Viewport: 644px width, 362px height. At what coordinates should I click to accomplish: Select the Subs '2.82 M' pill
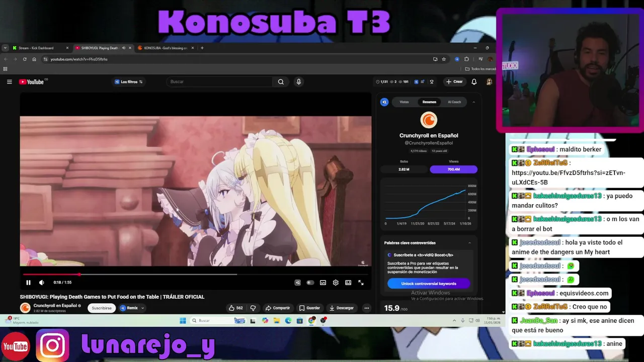tap(404, 169)
